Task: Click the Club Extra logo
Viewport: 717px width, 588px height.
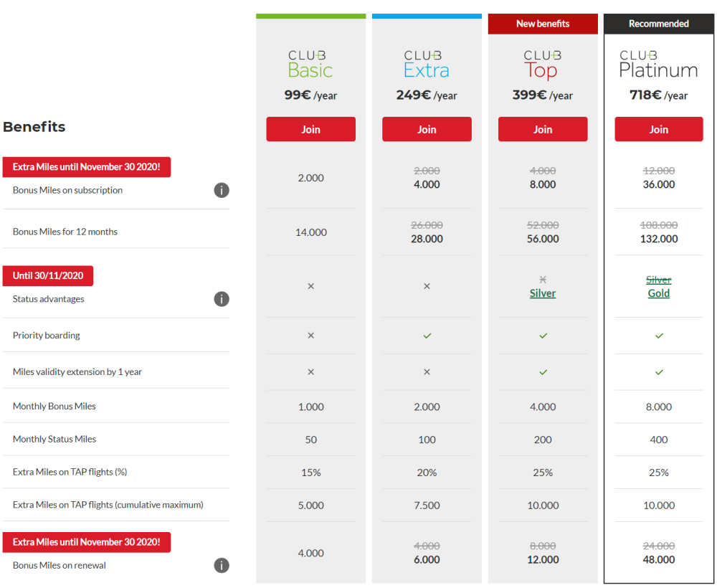Action: [x=426, y=65]
